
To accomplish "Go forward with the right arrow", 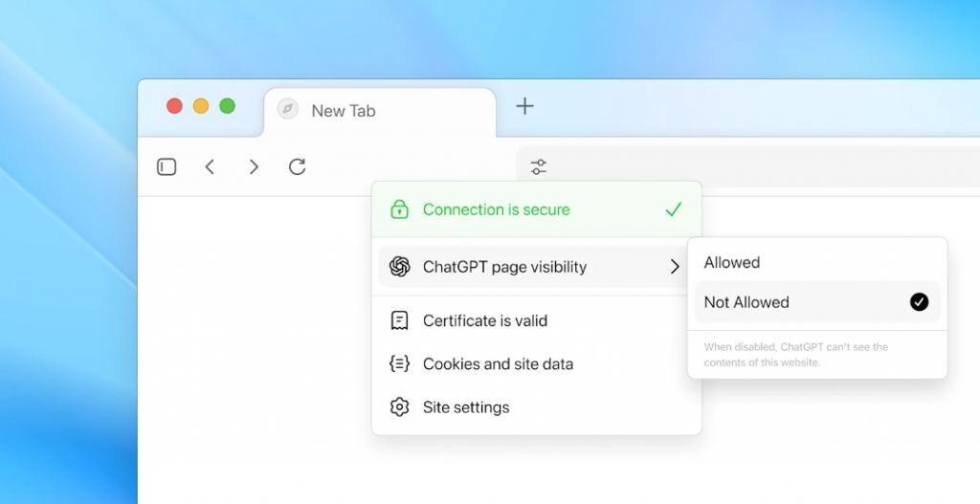I will tap(254, 166).
